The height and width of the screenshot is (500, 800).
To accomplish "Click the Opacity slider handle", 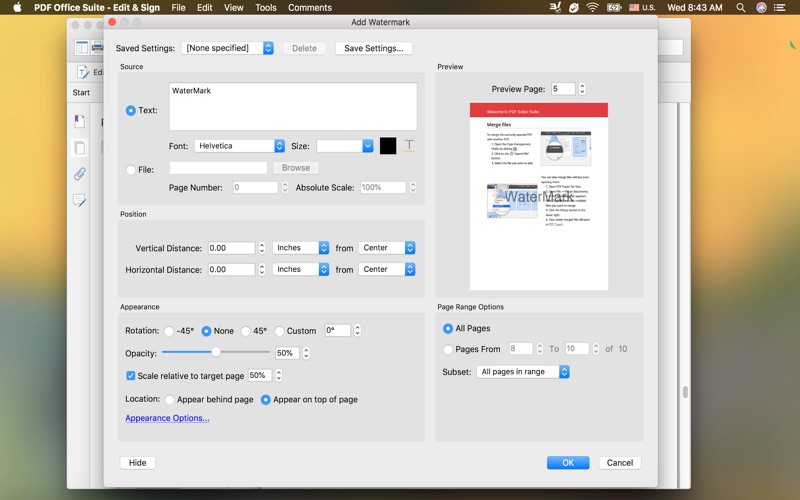I will 216,352.
